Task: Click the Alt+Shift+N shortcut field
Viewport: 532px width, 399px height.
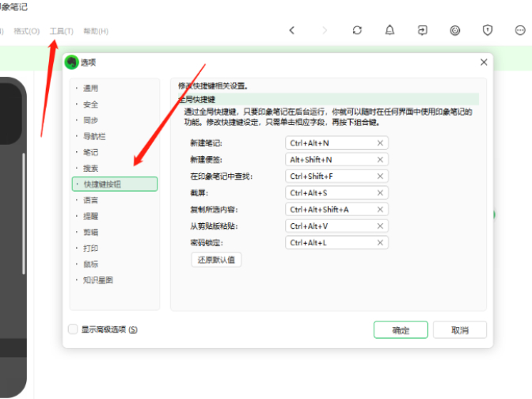Action: (x=336, y=160)
